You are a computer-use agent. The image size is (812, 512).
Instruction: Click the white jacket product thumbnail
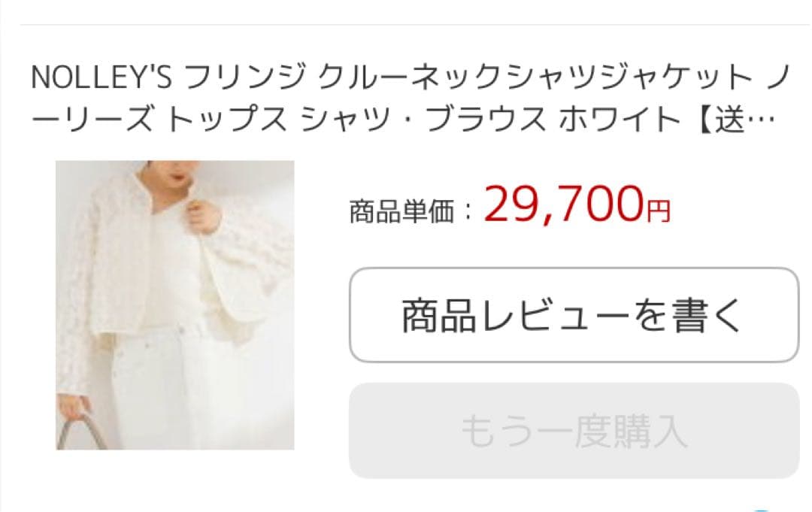(x=175, y=305)
